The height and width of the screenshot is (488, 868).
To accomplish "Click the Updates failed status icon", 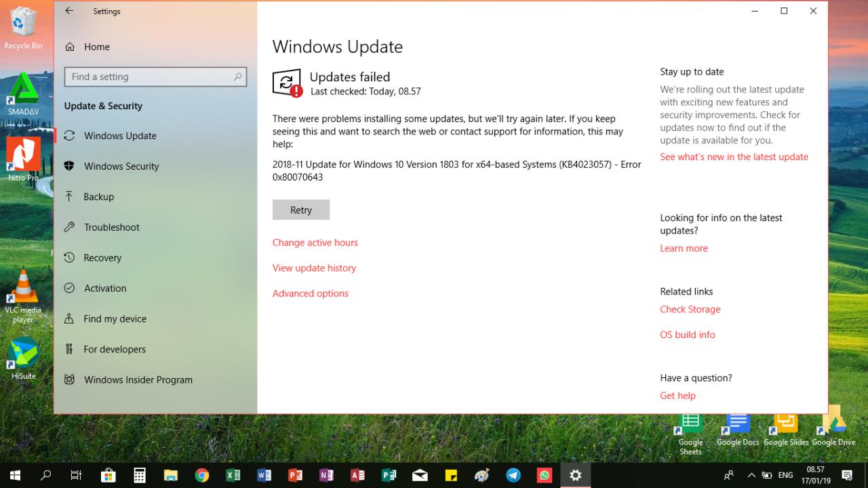I will point(287,83).
